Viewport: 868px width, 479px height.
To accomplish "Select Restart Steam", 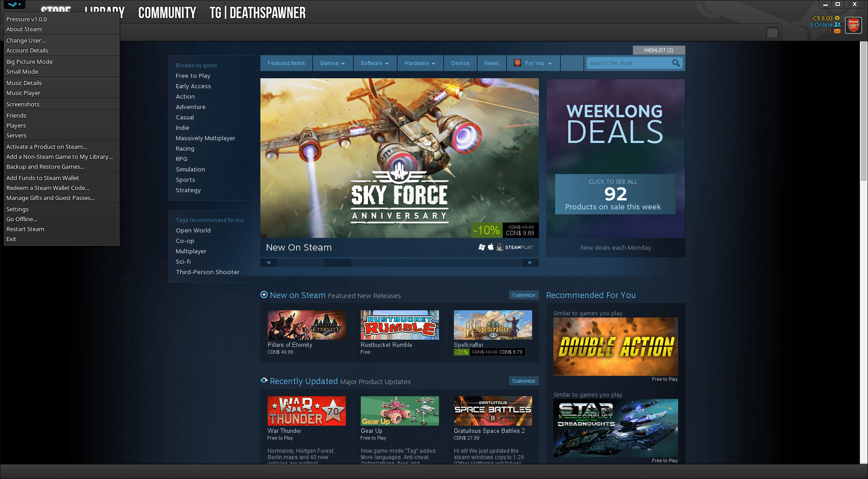I will (x=61, y=229).
